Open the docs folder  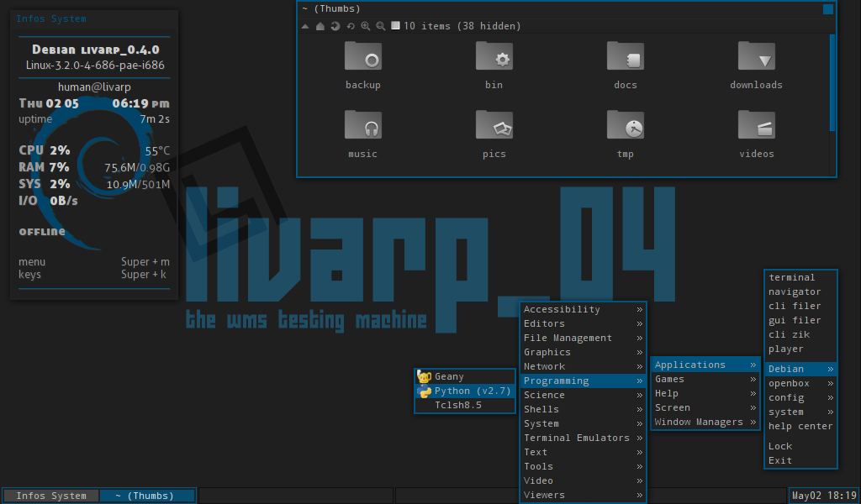click(x=626, y=66)
